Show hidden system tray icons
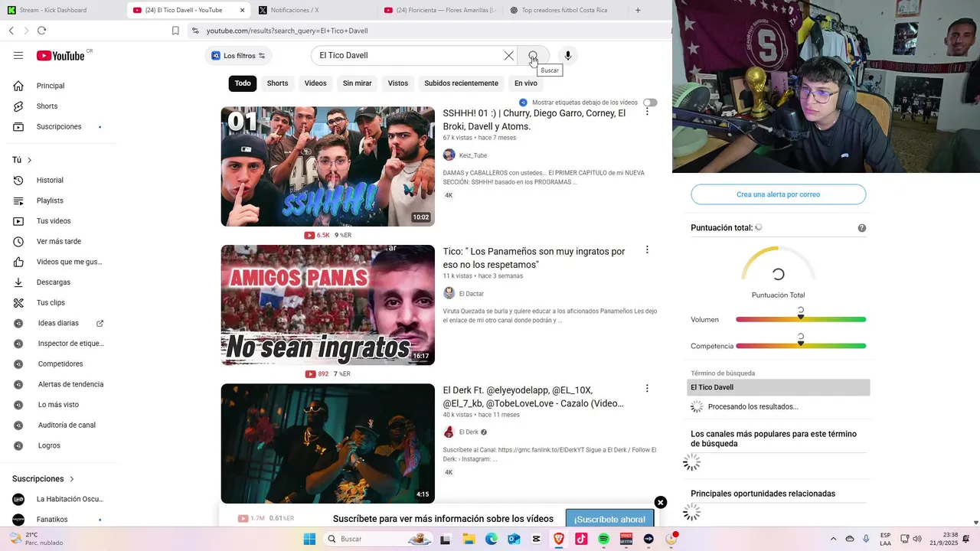The height and width of the screenshot is (551, 980). [x=833, y=539]
